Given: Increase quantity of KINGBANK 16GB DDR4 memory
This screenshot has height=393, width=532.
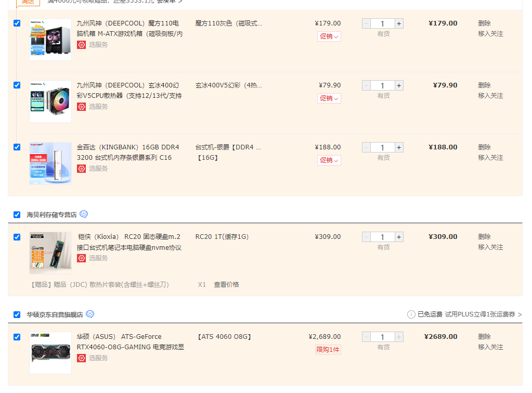Looking at the screenshot, I should (x=399, y=147).
